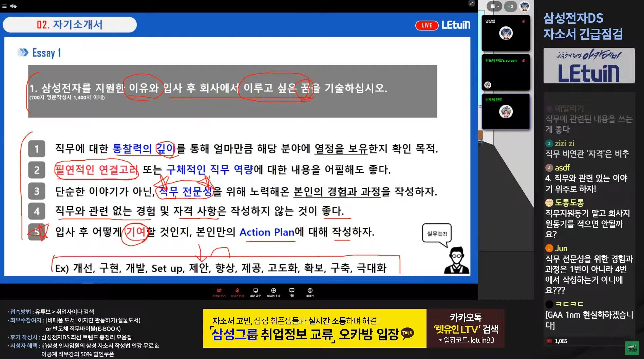The image size is (644, 359).
Task: Click the 필연적인 연결고리 red text
Action: coord(96,169)
